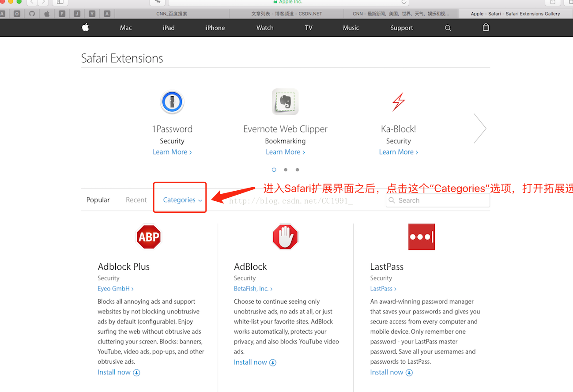Viewport: 573px width, 392px height.
Task: Open the Watch menu item
Action: coord(265,28)
